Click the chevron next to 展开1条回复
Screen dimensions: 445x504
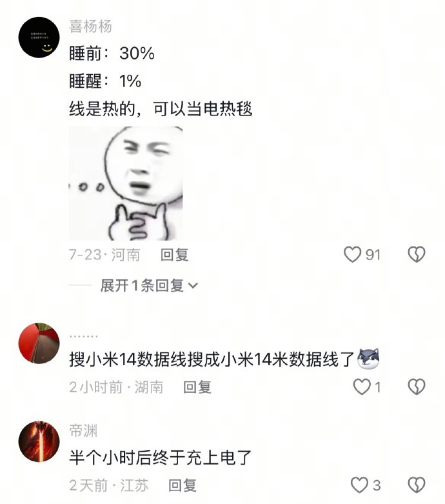click(193, 286)
